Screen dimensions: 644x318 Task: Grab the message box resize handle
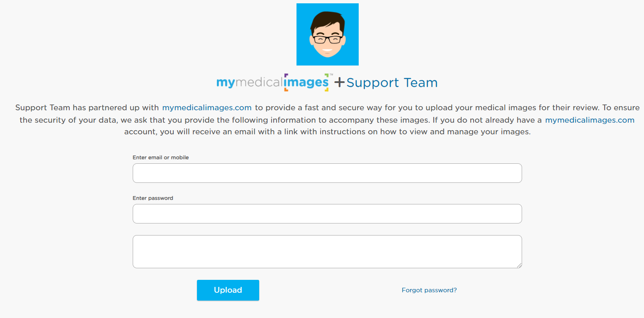519,265
